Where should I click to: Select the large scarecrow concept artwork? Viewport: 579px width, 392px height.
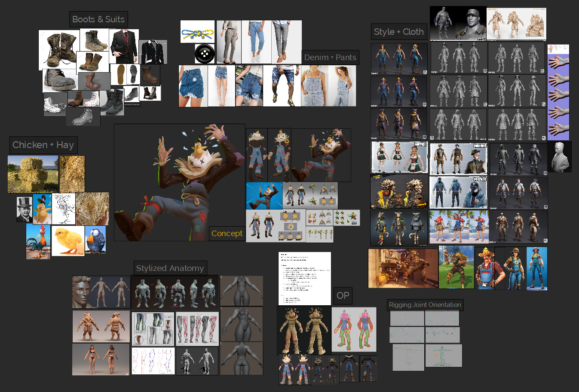point(179,182)
